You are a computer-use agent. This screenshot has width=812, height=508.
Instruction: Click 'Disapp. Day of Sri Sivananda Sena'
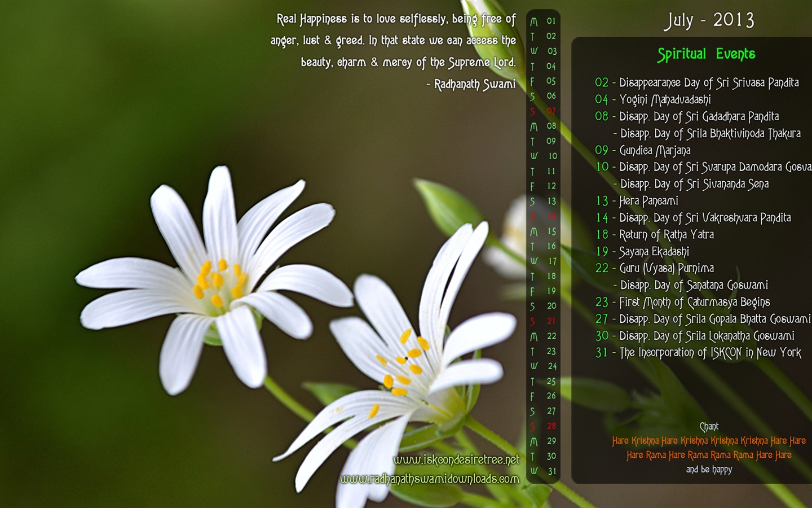[x=694, y=184]
